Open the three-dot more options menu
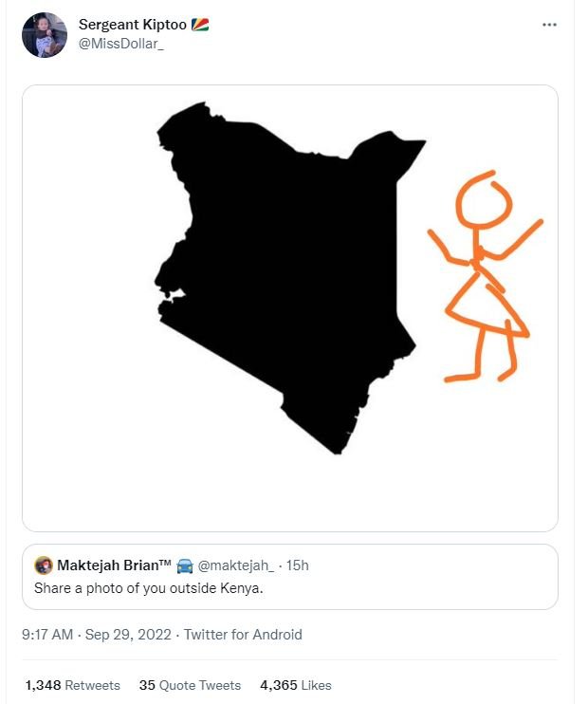 point(549,26)
